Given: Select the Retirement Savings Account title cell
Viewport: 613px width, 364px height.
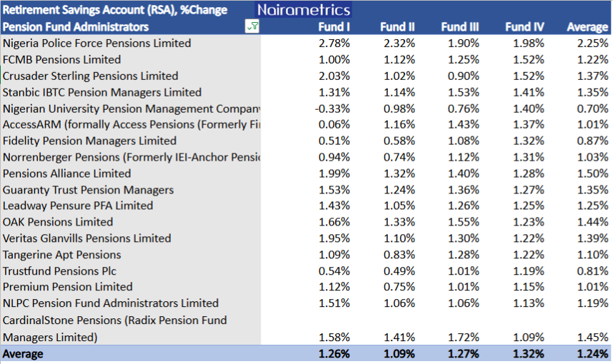Looking at the screenshot, I should point(115,10).
